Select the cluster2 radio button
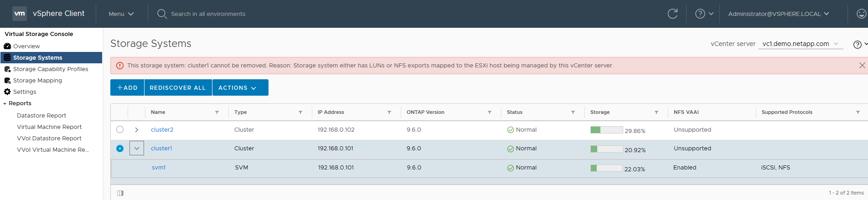 [x=120, y=130]
